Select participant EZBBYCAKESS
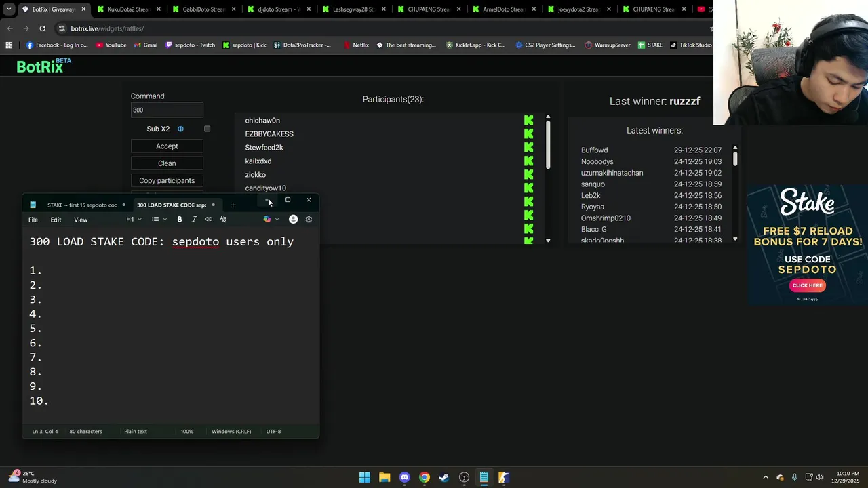868x488 pixels. pyautogui.click(x=269, y=134)
